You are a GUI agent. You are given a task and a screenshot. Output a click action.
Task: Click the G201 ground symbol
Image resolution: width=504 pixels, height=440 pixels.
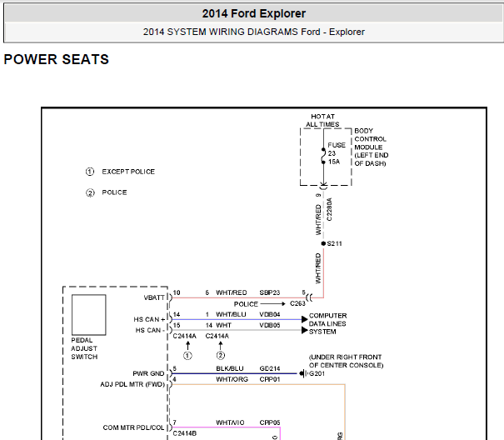pos(302,373)
